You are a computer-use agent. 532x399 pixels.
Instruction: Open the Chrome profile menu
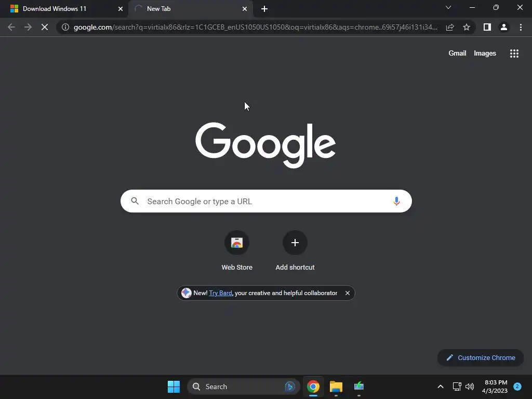(504, 27)
